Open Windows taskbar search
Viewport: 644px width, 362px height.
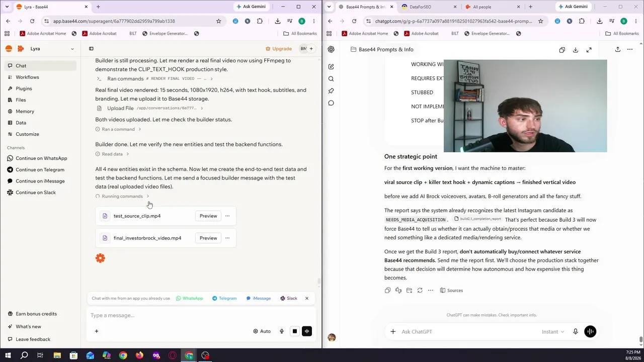click(x=24, y=355)
